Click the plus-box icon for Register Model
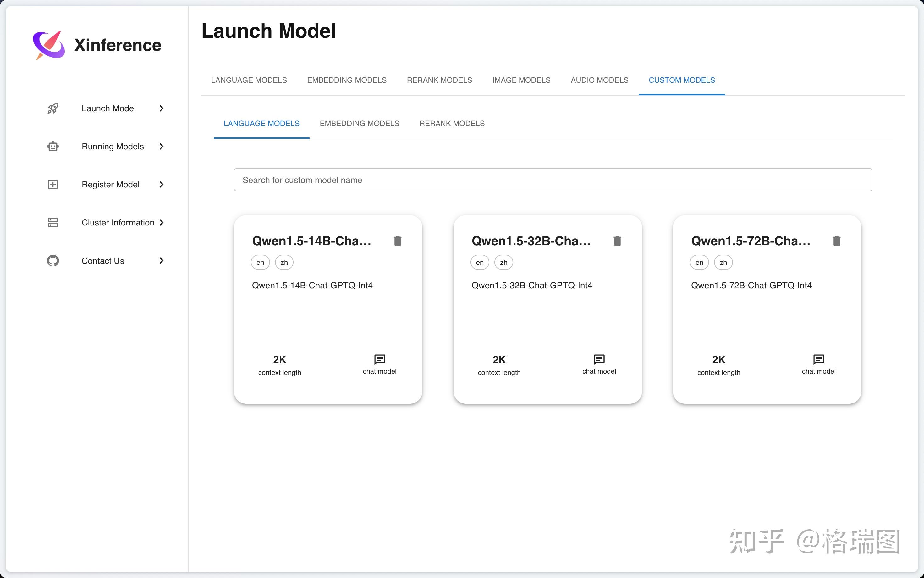 click(x=53, y=185)
